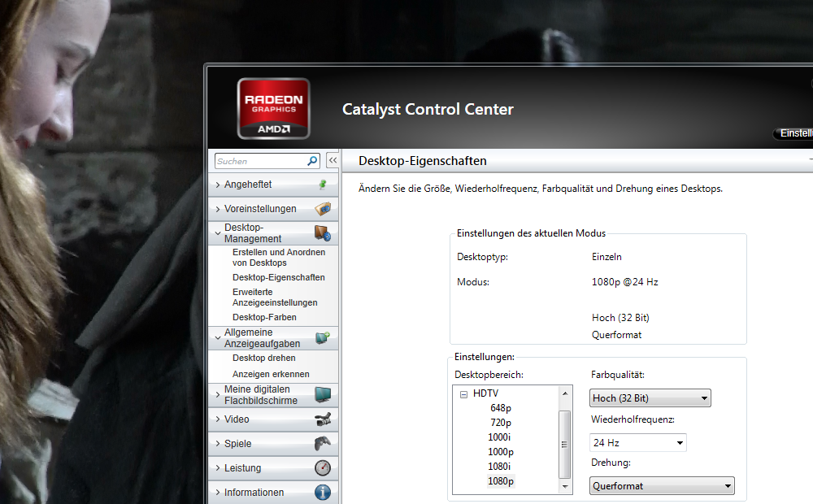Click the Einstellungen button at top right
The height and width of the screenshot is (504, 813).
coord(793,133)
